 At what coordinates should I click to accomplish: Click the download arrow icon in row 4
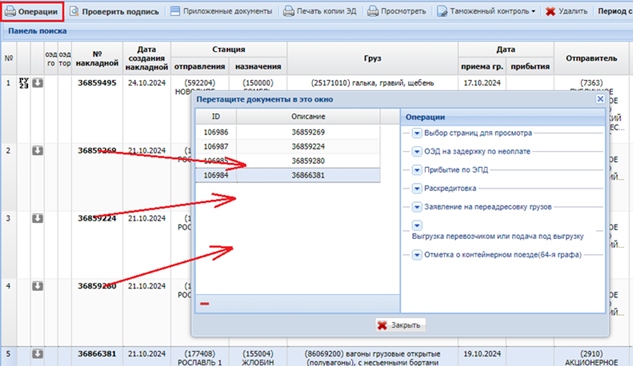click(x=38, y=287)
